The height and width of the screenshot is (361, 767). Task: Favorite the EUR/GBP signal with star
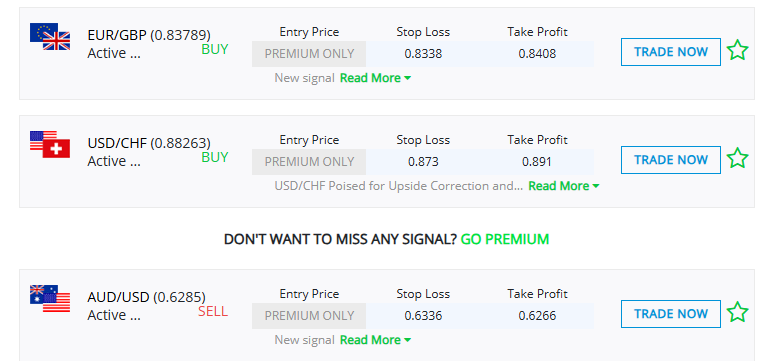(x=737, y=51)
